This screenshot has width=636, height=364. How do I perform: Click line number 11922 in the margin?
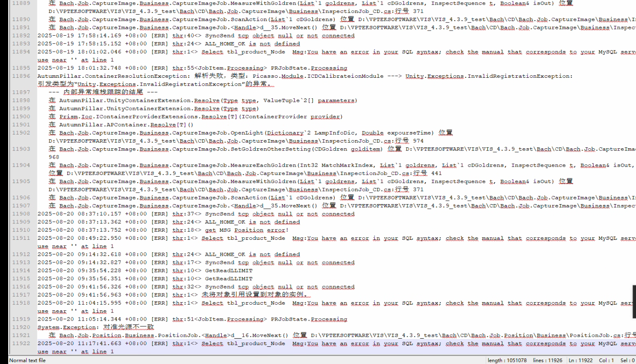(x=21, y=344)
